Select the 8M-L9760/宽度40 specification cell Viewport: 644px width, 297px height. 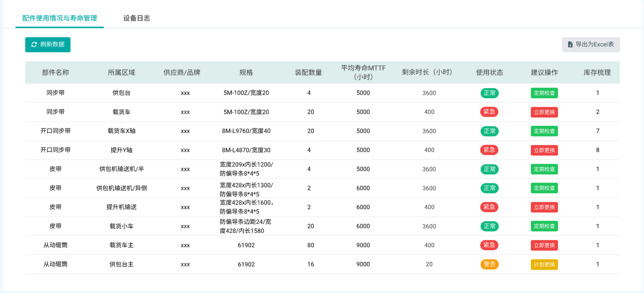[246, 131]
